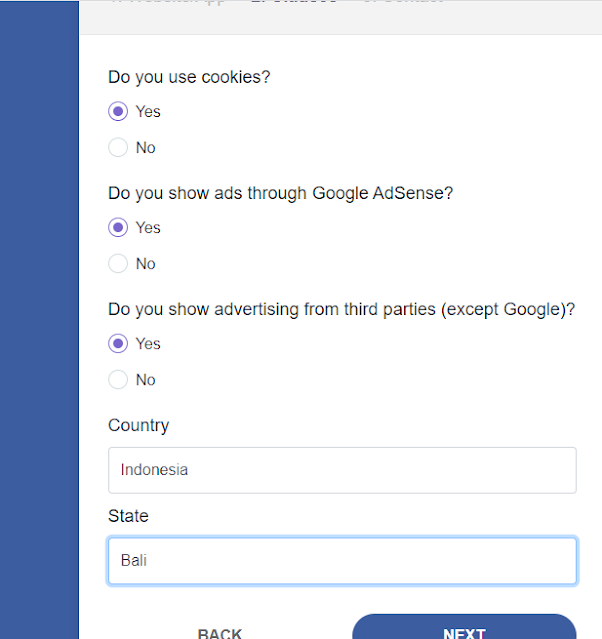
Task: Choose Yes for showing Google AdSense ads
Action: coord(118,228)
